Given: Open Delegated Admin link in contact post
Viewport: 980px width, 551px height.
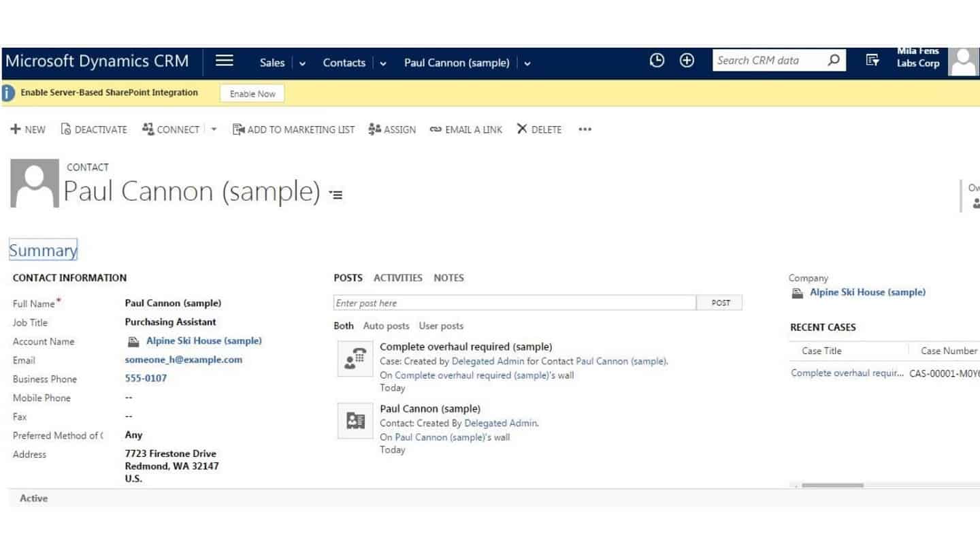Looking at the screenshot, I should click(501, 423).
